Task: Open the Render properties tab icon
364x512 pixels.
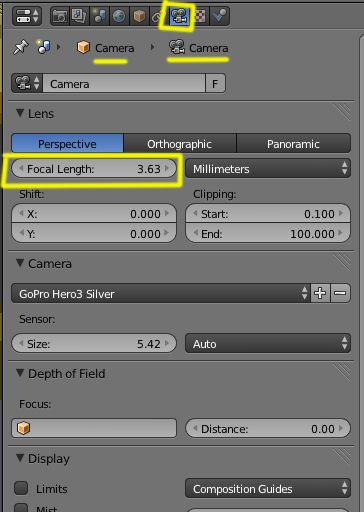Action: (60, 16)
